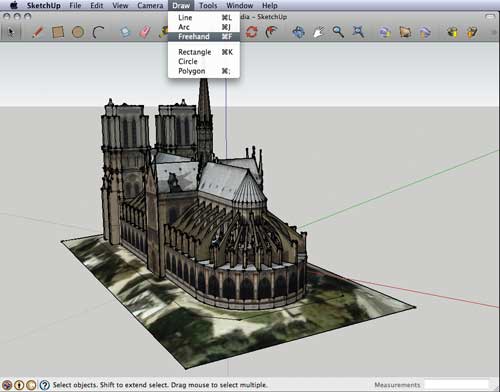Open the Help menu

[270, 5]
